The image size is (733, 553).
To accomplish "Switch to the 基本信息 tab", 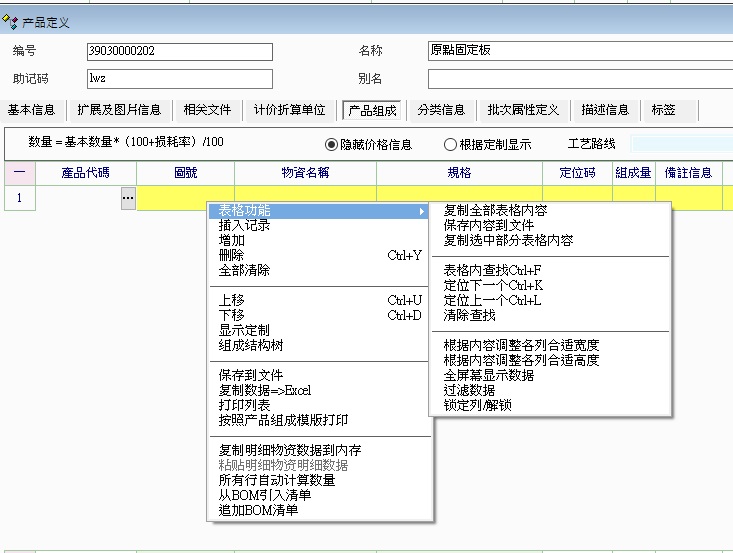I will (x=32, y=110).
